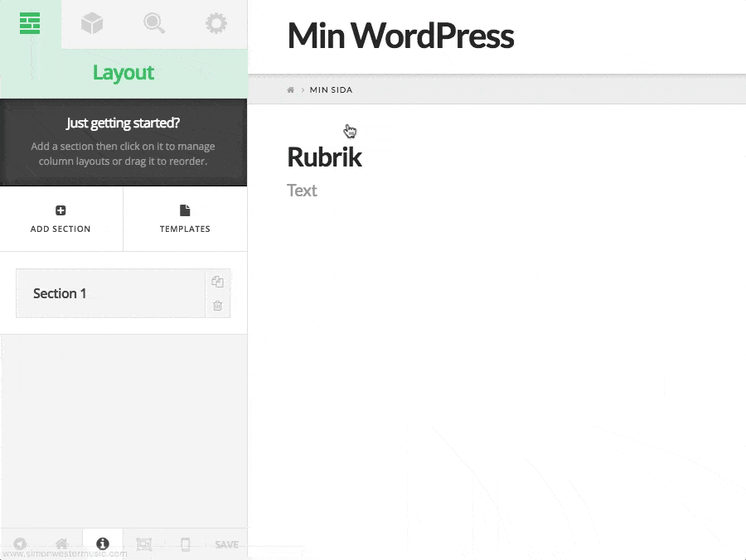Click the Min WordPress site title

tap(400, 36)
